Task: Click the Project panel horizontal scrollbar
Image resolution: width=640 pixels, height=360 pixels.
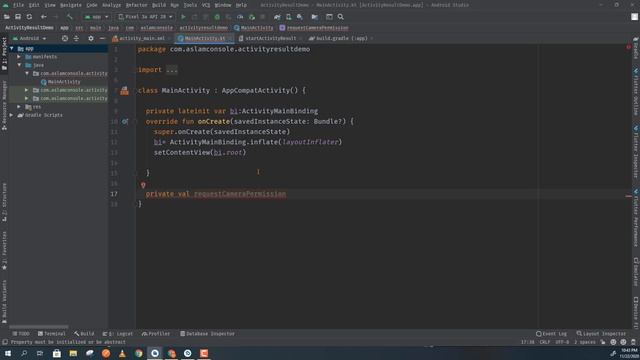Action: (39, 327)
